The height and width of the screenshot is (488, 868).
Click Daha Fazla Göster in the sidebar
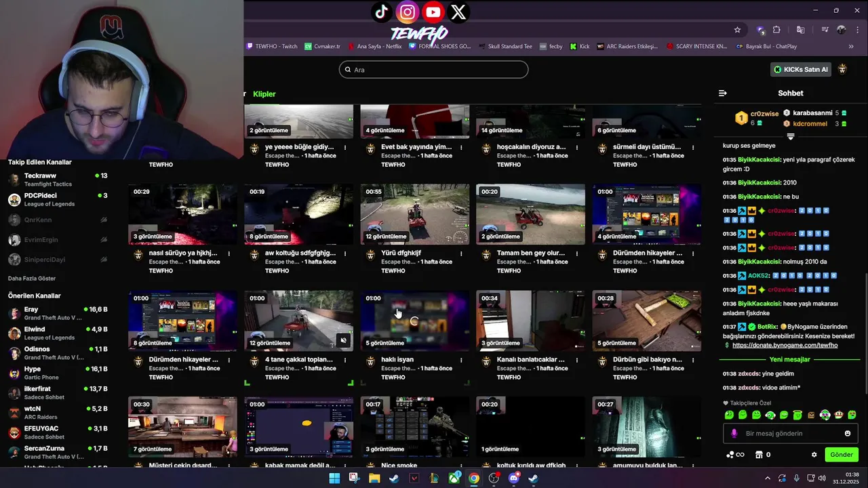[x=32, y=279]
